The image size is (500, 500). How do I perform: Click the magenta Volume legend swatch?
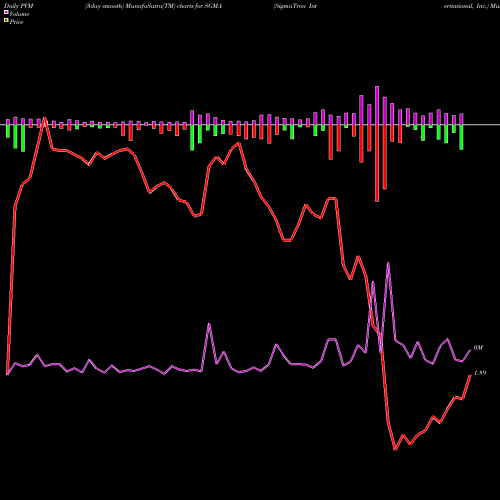coord(6,12)
